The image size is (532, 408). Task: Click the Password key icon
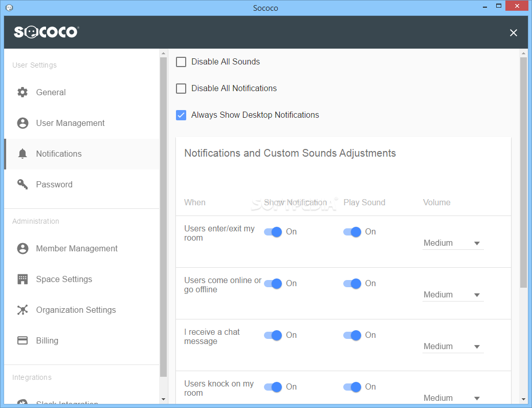pyautogui.click(x=23, y=184)
